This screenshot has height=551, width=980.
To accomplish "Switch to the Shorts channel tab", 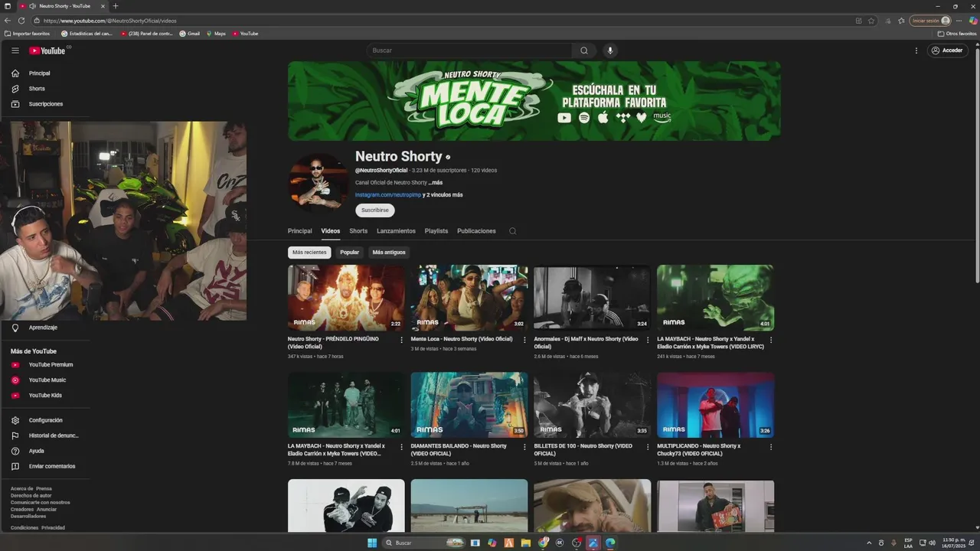I will 358,231.
